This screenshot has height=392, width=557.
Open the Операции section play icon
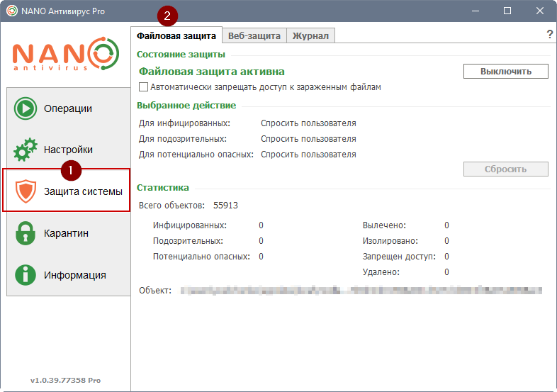coord(26,108)
